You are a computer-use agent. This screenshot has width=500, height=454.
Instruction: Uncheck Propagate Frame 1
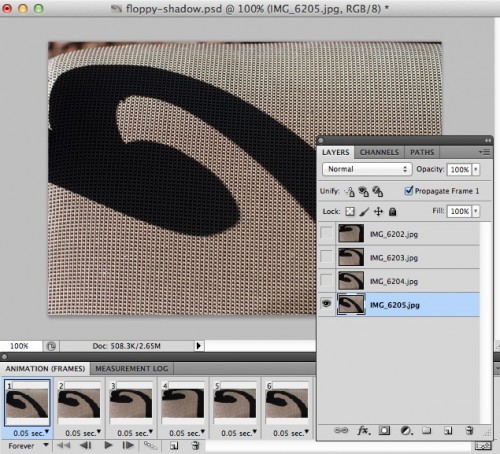pos(409,191)
